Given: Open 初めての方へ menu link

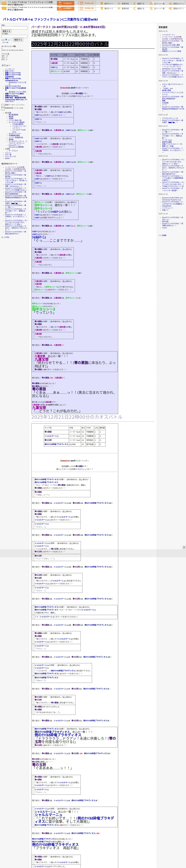Looking at the screenshot, I should coord(10,71).
